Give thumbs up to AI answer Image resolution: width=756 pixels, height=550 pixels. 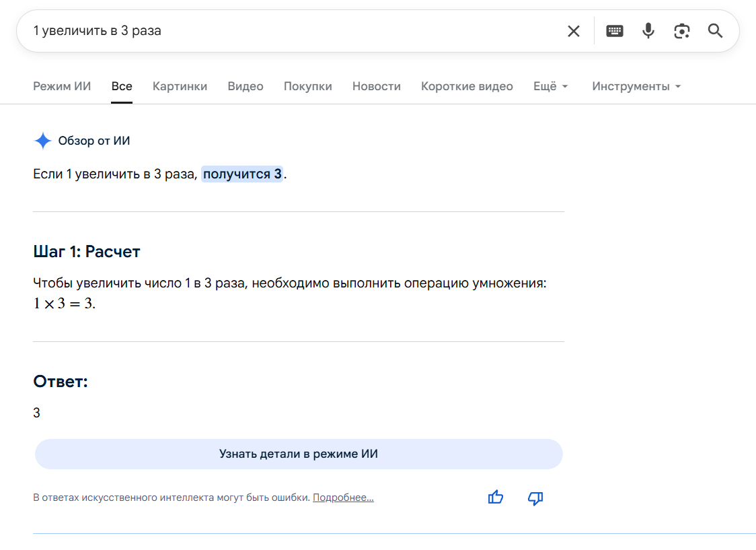pyautogui.click(x=496, y=497)
